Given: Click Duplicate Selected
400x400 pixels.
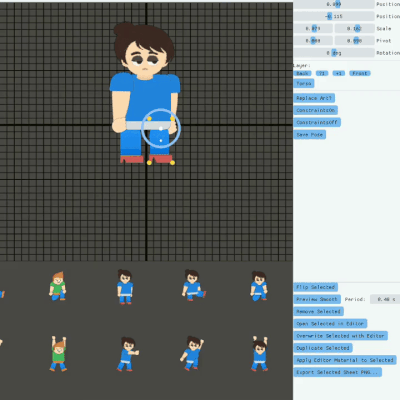Looking at the screenshot, I should pos(323,348).
